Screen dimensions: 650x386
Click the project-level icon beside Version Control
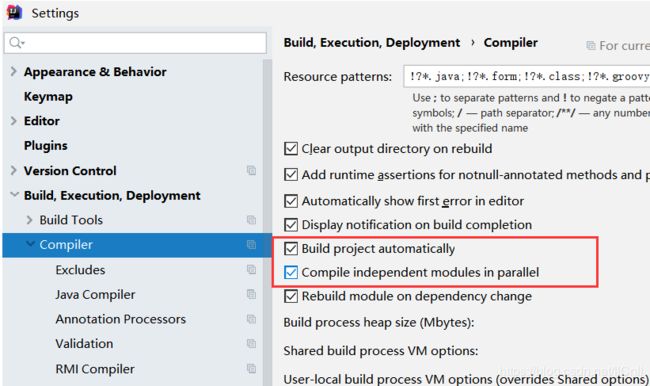pyautogui.click(x=251, y=170)
